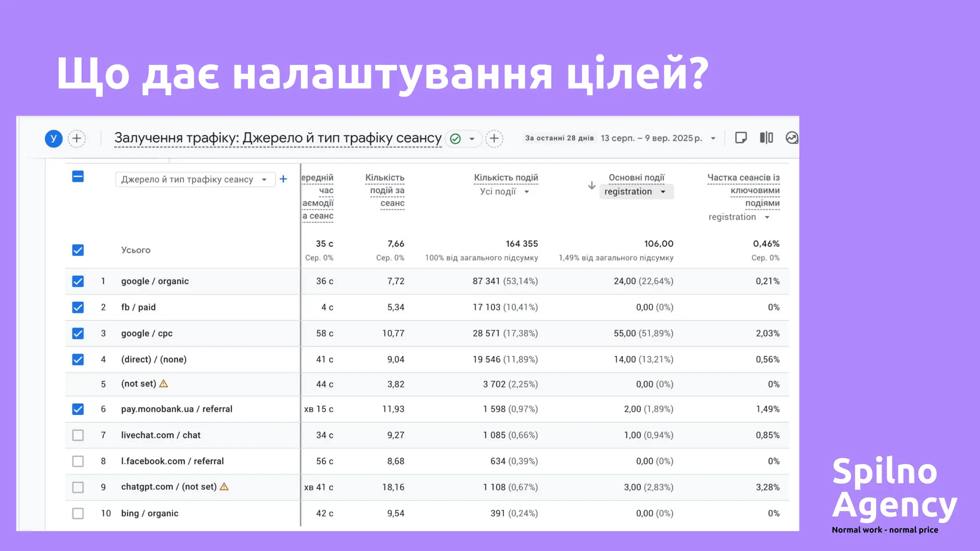
Task: Add a secondary dimension with the blue plus
Action: (x=284, y=179)
